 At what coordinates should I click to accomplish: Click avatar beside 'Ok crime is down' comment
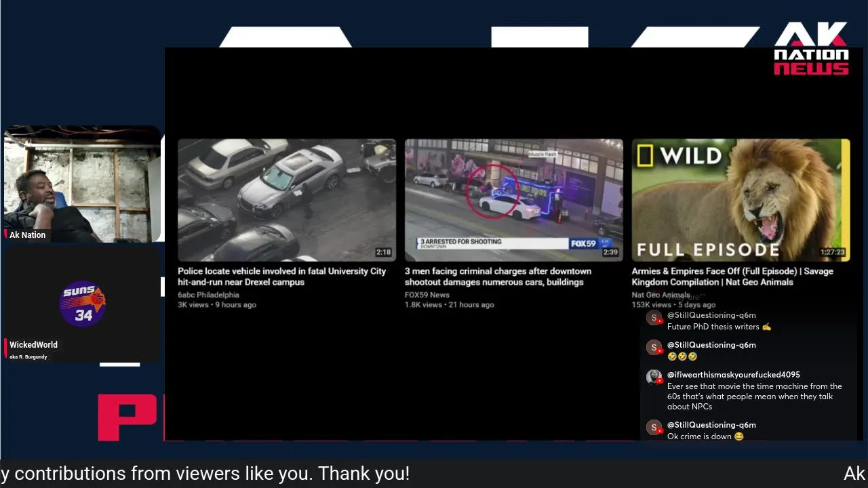click(654, 428)
